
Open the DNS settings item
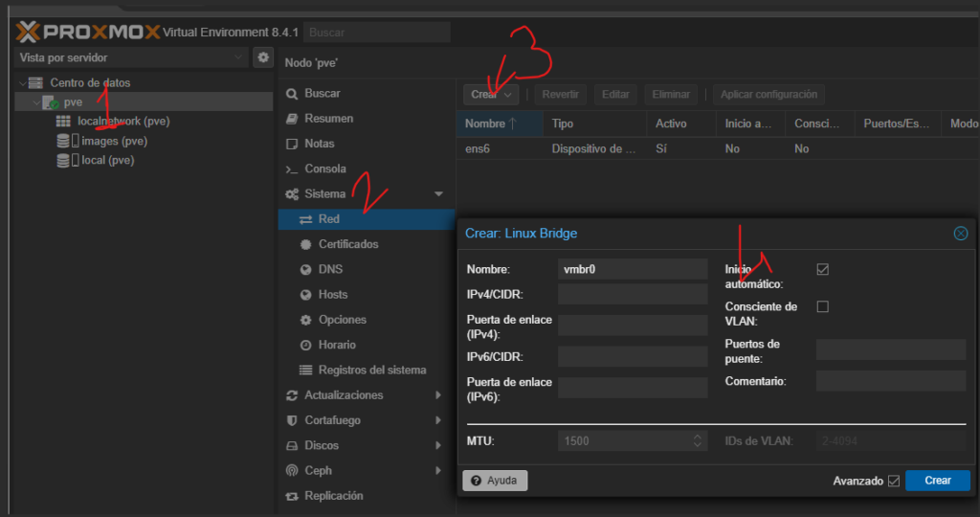pos(330,269)
